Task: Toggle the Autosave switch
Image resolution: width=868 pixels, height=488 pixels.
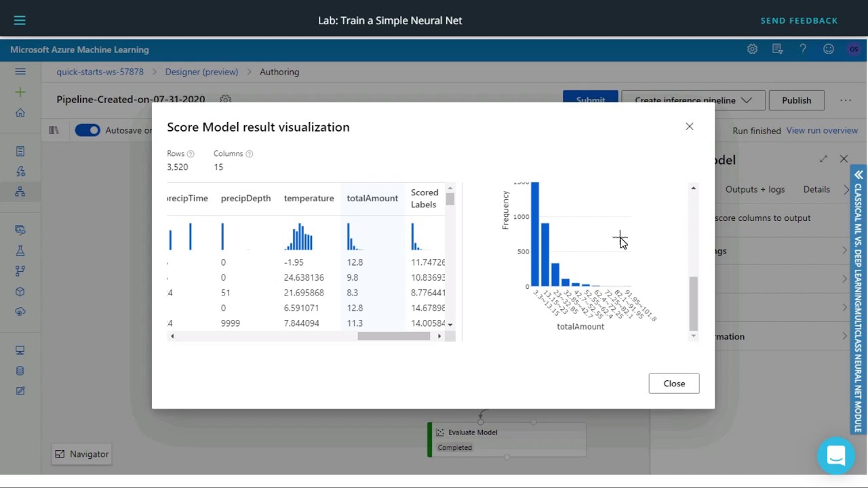Action: 87,130
